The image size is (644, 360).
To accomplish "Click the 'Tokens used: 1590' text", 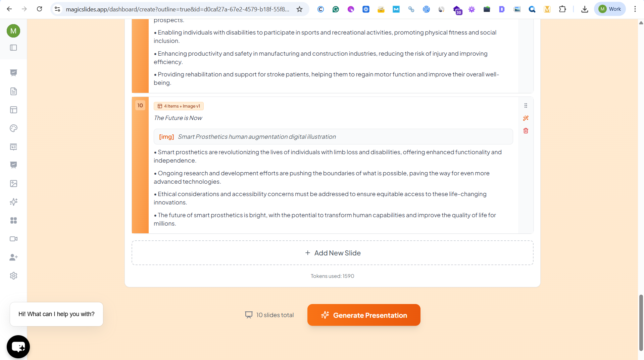I will click(x=332, y=276).
